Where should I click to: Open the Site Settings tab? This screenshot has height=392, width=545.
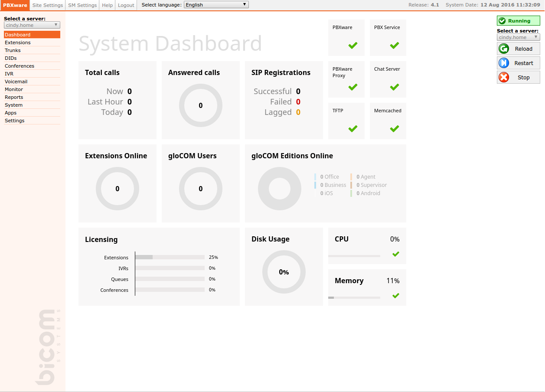coord(48,5)
